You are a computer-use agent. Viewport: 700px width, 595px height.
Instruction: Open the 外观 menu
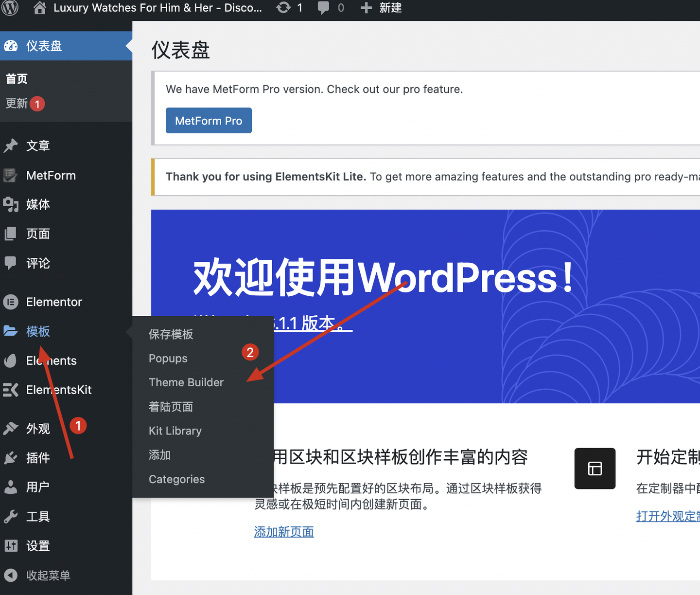(x=66, y=428)
